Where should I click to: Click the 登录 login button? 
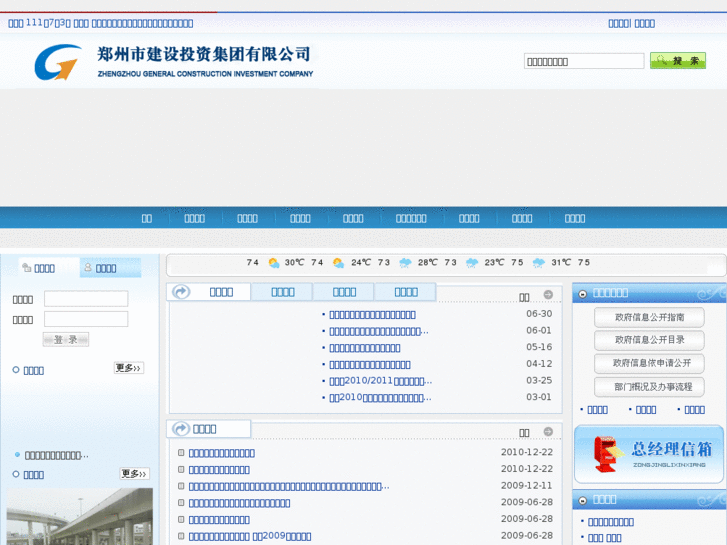[66, 340]
